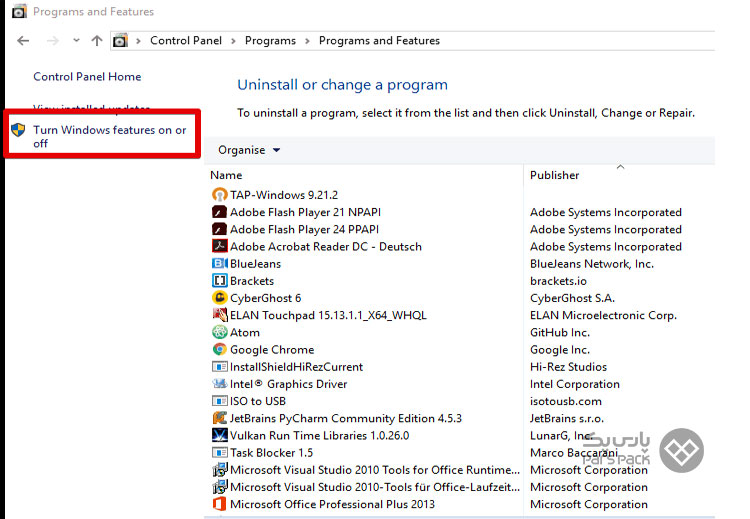This screenshot has height=519, width=750.
Task: Click the Visual Studio 2010-Tools für Office-Laufzeit icon
Action: click(x=219, y=487)
